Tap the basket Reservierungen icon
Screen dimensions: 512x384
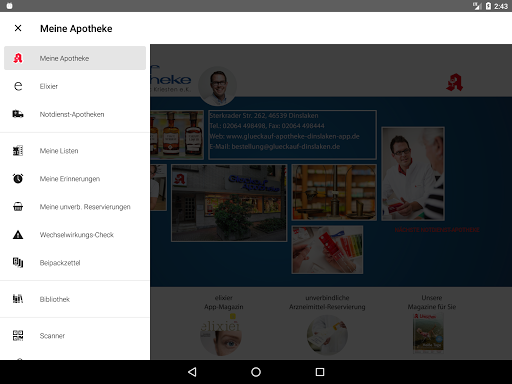18,207
